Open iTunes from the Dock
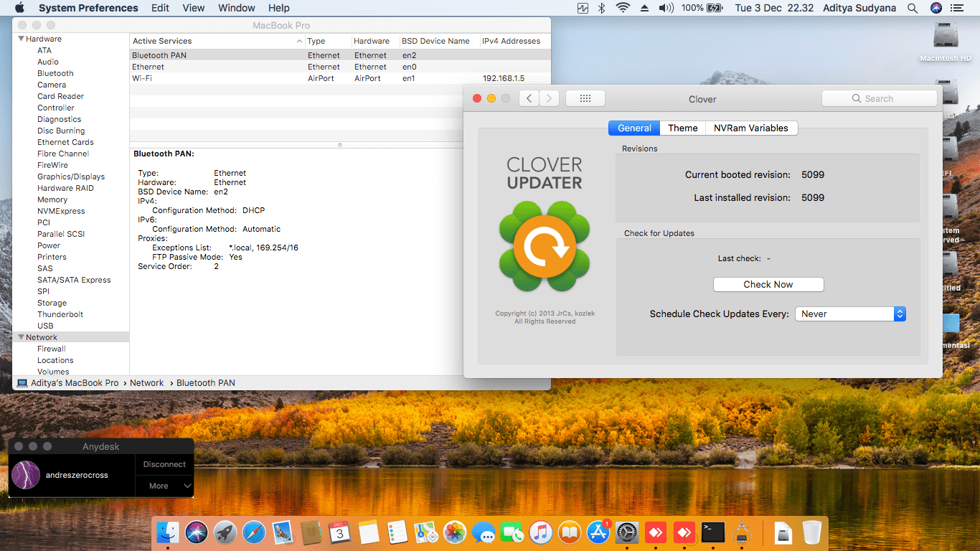Screen dimensions: 980x551 pos(541,532)
